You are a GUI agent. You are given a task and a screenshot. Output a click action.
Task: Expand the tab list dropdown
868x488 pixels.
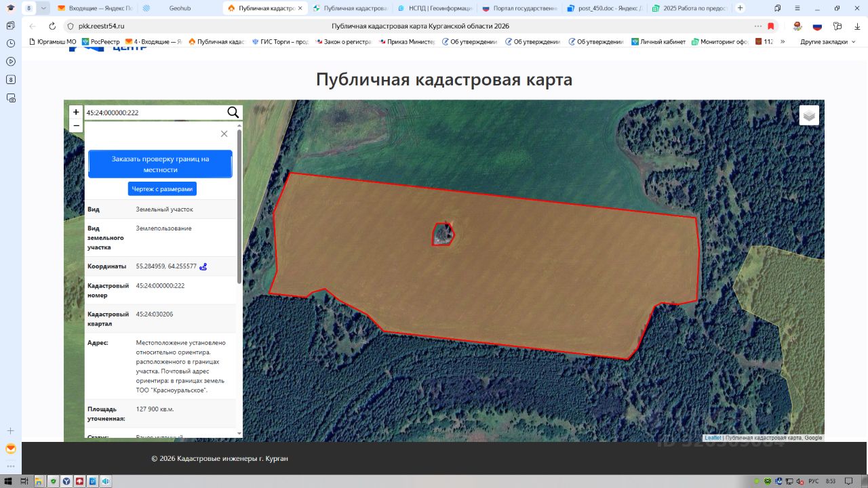pos(44,8)
